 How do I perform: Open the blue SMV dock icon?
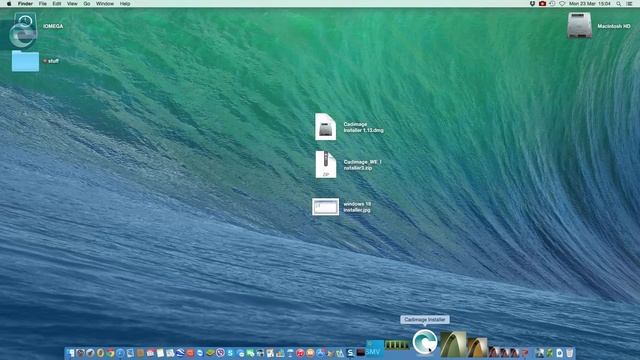tap(374, 349)
